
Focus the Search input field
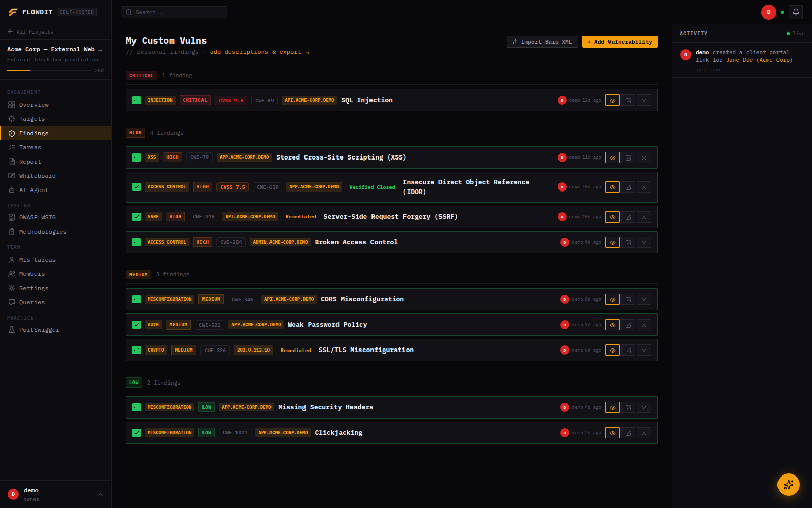(x=174, y=12)
